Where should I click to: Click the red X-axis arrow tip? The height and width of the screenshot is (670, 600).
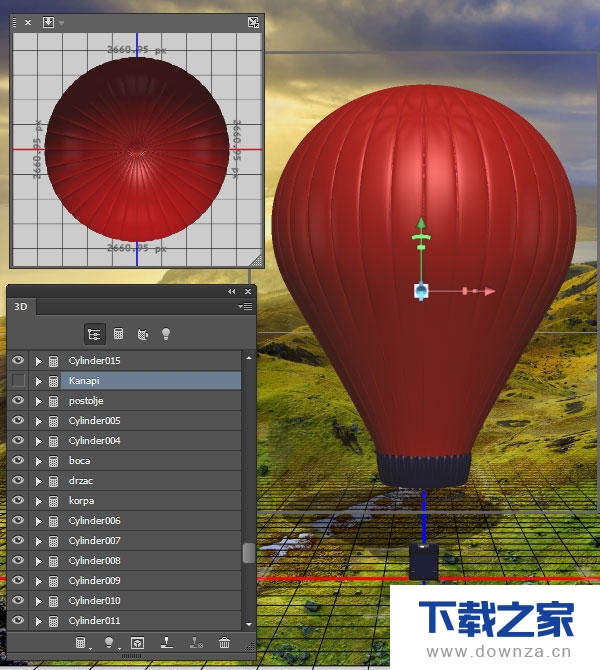pos(490,291)
